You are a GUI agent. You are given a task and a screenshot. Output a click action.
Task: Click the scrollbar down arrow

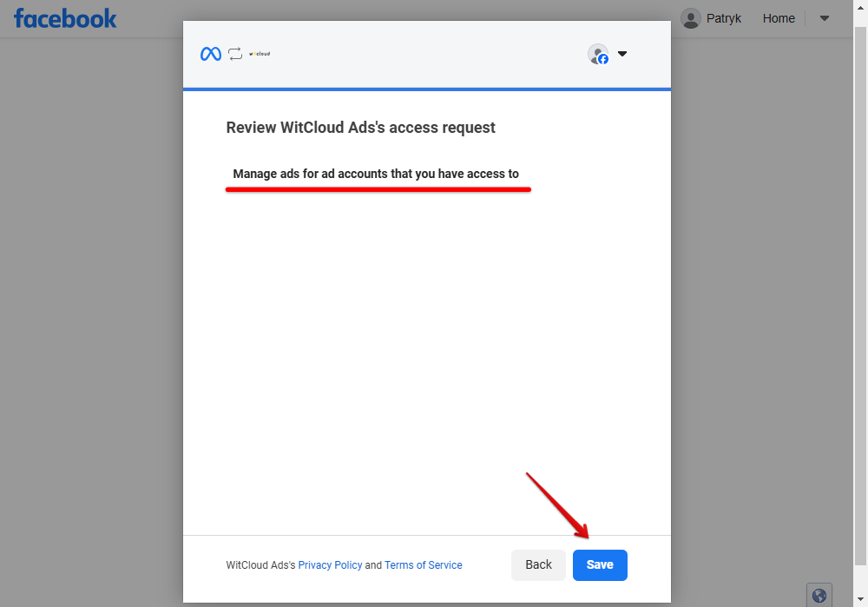point(860,599)
